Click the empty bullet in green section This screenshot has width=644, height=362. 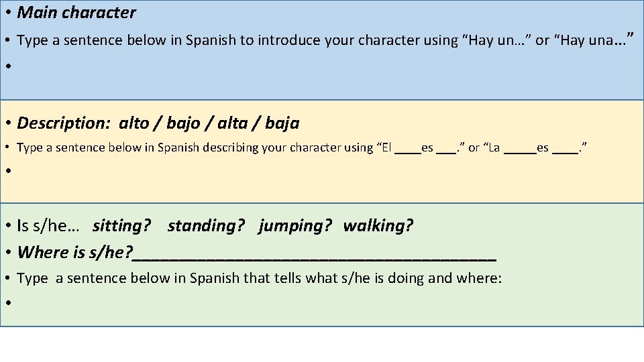point(8,303)
